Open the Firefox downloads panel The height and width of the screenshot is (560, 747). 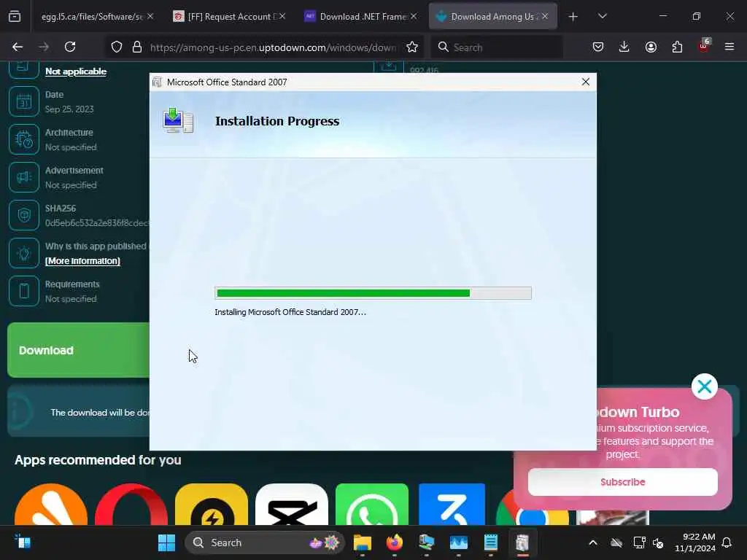click(x=624, y=47)
